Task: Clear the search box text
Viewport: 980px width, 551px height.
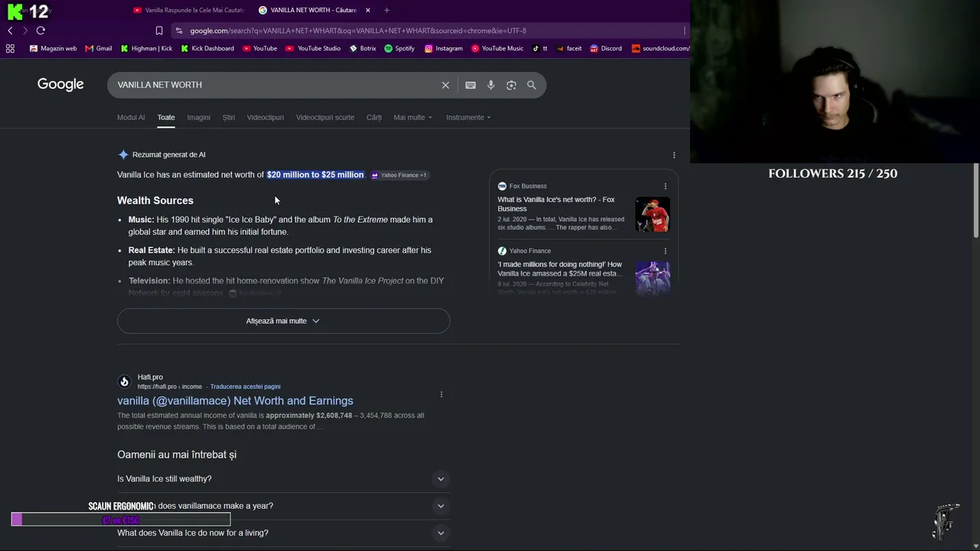Action: [446, 85]
